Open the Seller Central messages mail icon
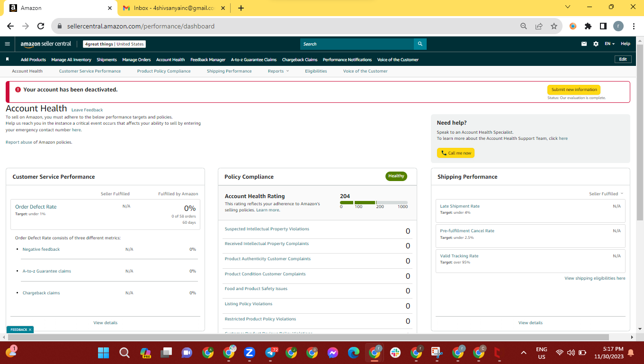The height and width of the screenshot is (364, 644). point(584,44)
